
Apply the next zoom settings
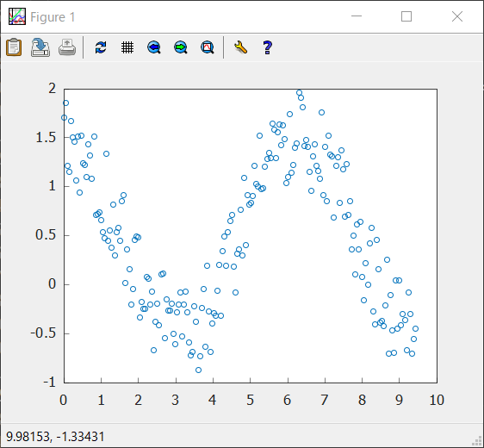(181, 47)
